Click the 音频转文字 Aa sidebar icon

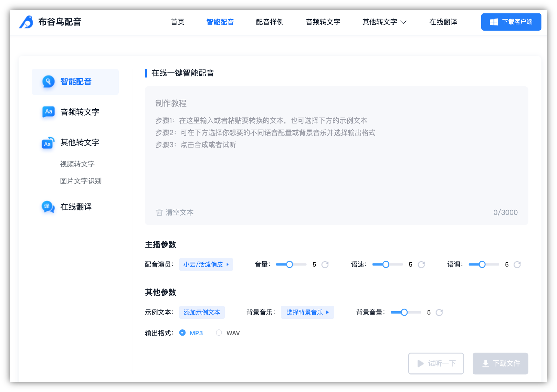(x=48, y=112)
